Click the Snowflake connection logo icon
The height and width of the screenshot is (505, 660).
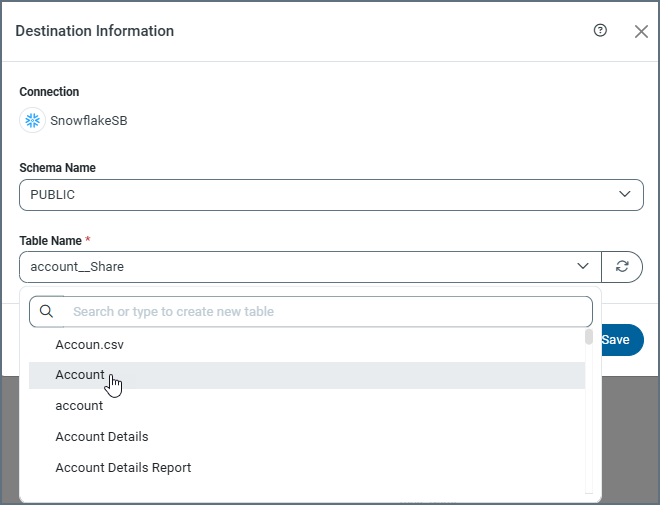[33, 121]
